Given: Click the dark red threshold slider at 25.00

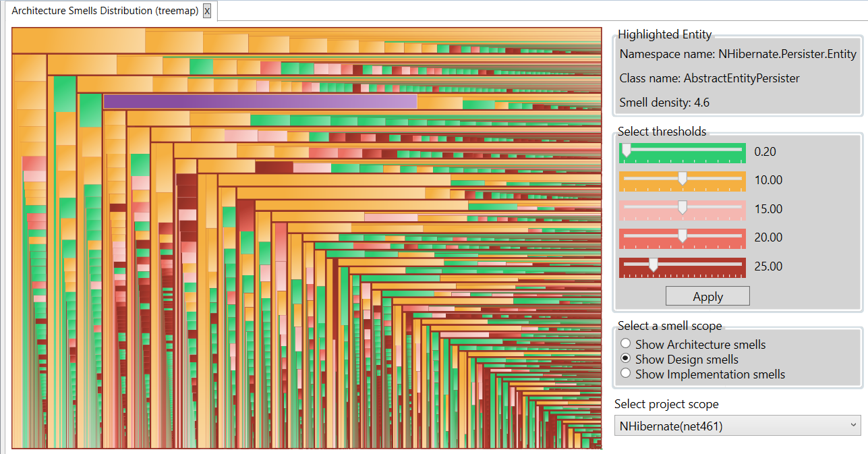Looking at the screenshot, I should [653, 266].
